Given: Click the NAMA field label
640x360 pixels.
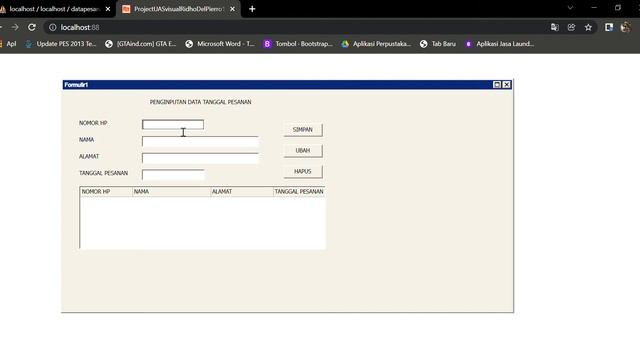Looking at the screenshot, I should point(87,140).
